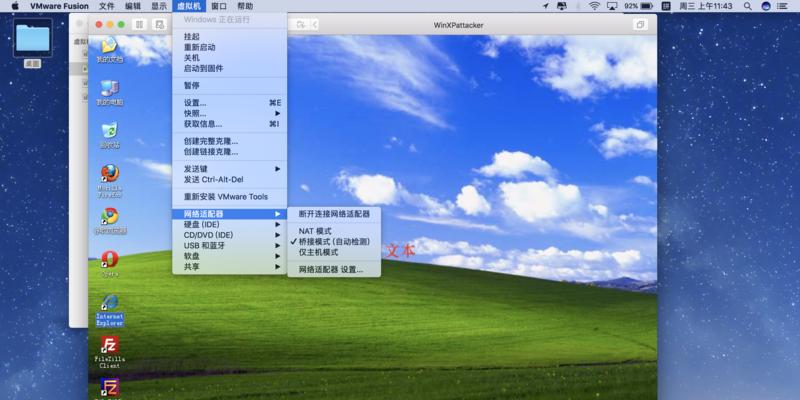Select NAT 模式 network mode
The height and width of the screenshot is (400, 800).
pos(315,231)
